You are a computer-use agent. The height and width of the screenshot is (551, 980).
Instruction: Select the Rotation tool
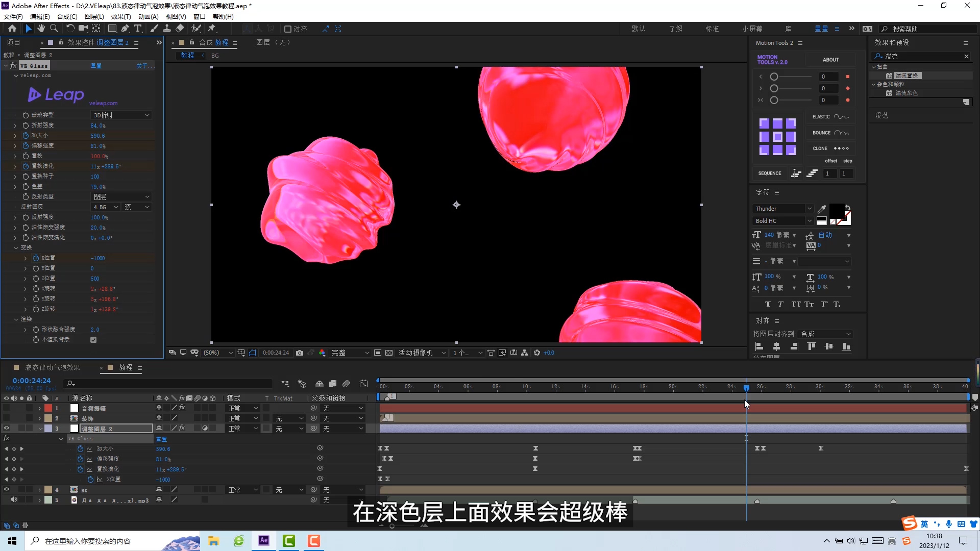70,29
